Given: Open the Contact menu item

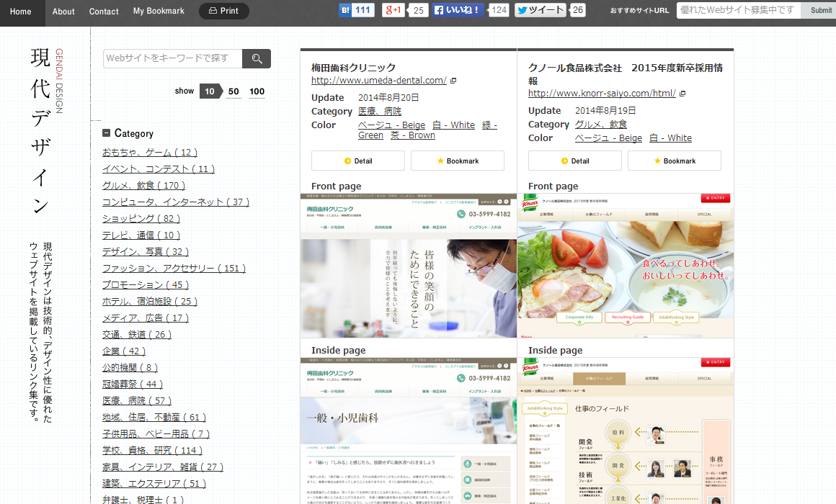Looking at the screenshot, I should 104,12.
